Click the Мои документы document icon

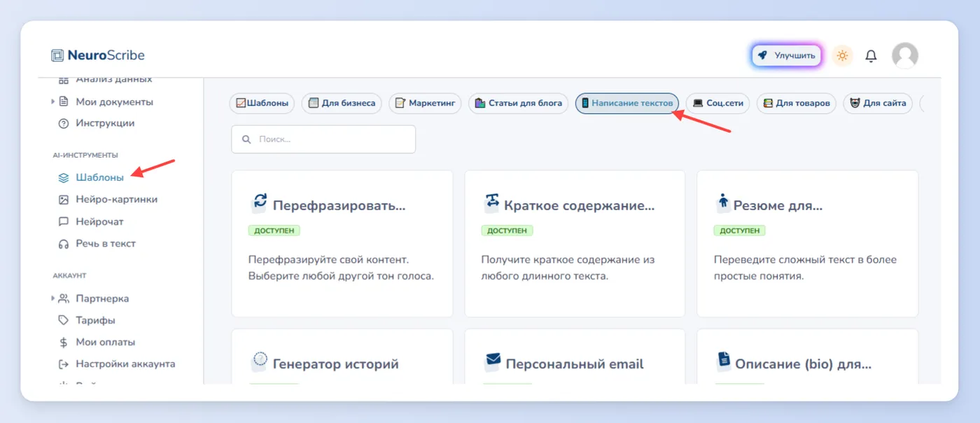(x=64, y=102)
